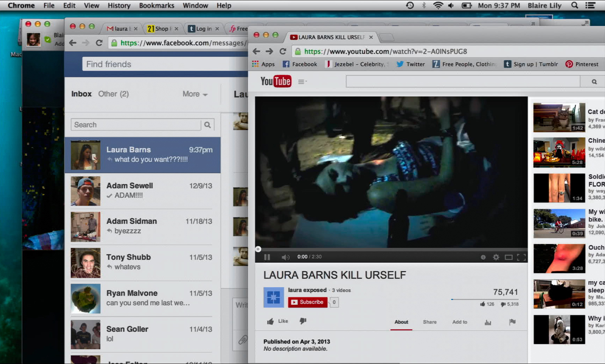The width and height of the screenshot is (605, 364).
Task: Open the Facebook bookmark
Action: 300,64
